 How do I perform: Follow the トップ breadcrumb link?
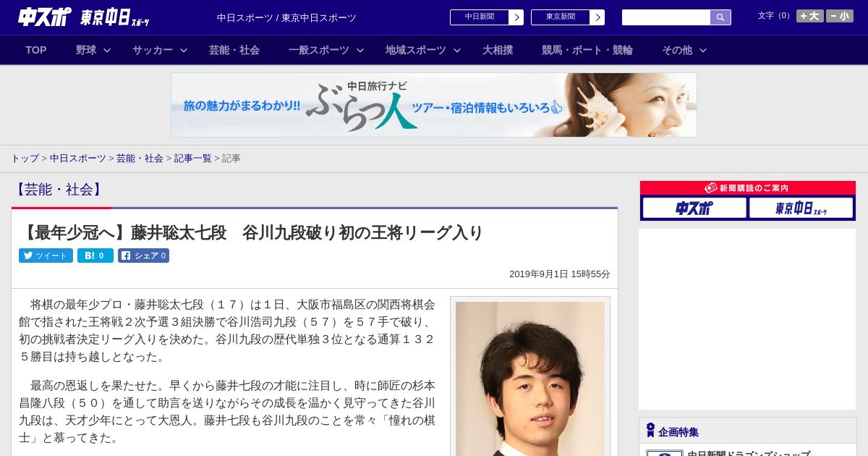(25, 158)
